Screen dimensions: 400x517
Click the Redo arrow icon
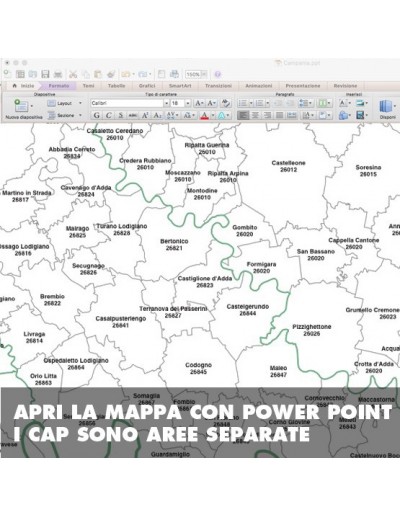143,74
